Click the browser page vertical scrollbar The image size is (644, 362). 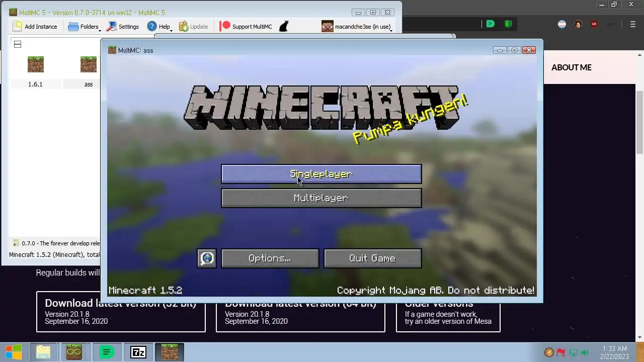639,122
